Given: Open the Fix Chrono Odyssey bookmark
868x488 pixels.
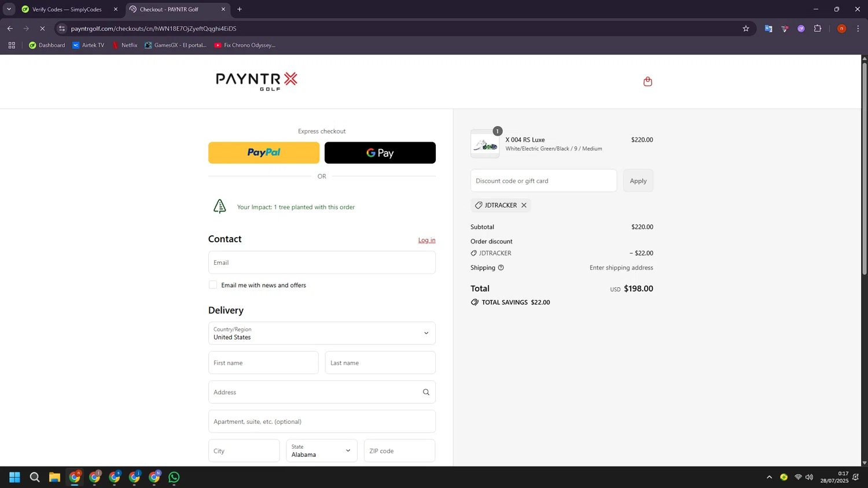Looking at the screenshot, I should tap(245, 45).
